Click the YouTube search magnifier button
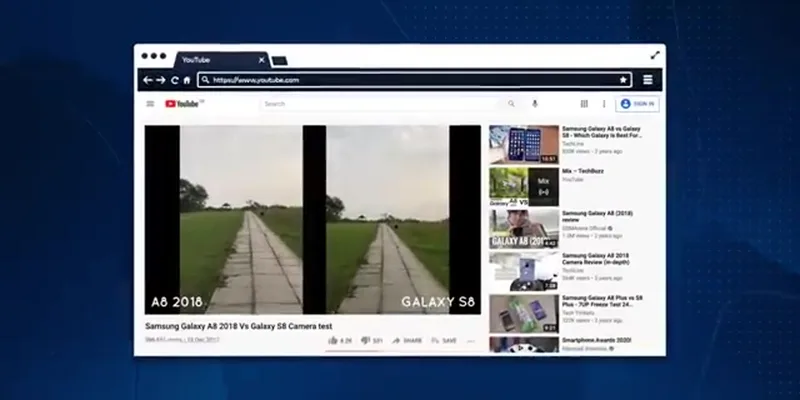 pos(511,104)
